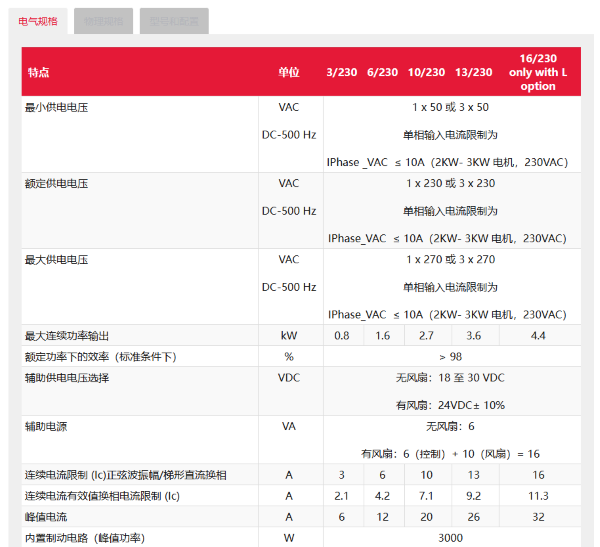Select the 10/230 column header
This screenshot has height=547, width=600.
pos(426,72)
